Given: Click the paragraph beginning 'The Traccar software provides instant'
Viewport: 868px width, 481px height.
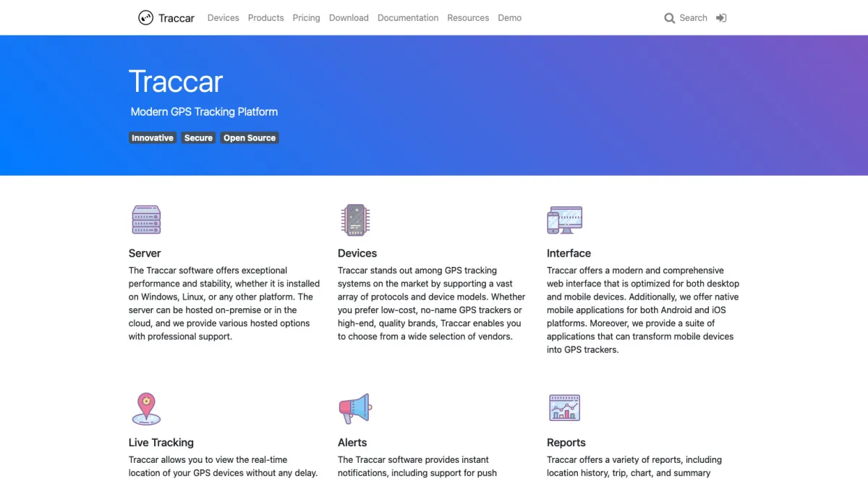Looking at the screenshot, I should click(417, 467).
